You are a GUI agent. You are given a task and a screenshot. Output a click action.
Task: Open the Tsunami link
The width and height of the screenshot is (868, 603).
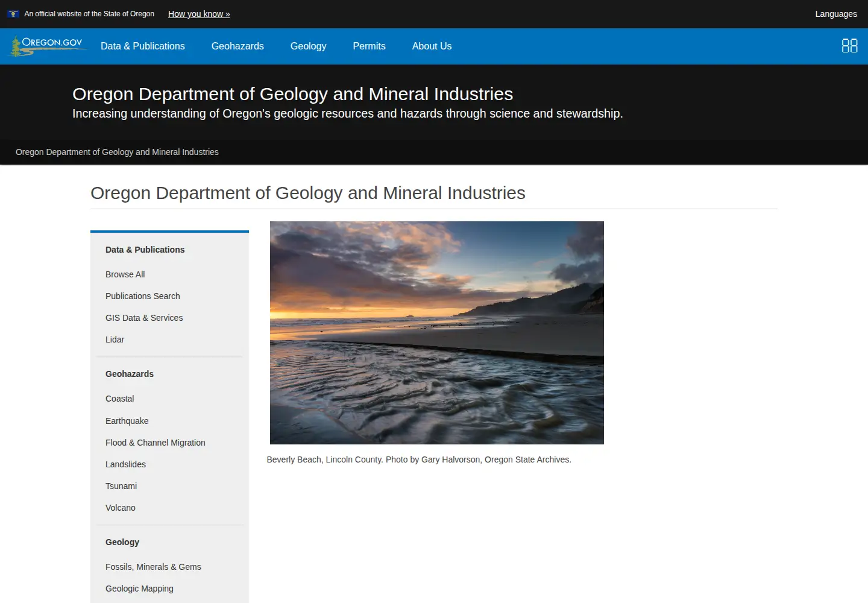[x=121, y=486]
